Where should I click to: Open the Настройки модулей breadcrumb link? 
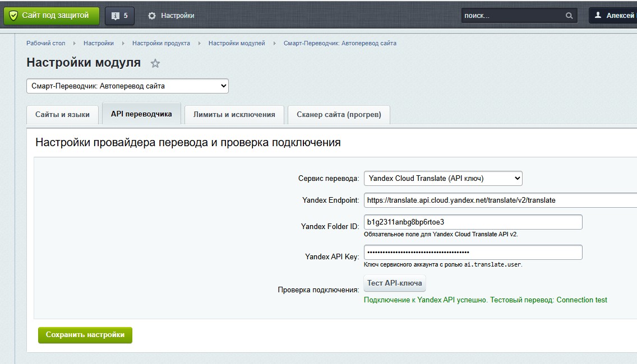[237, 43]
